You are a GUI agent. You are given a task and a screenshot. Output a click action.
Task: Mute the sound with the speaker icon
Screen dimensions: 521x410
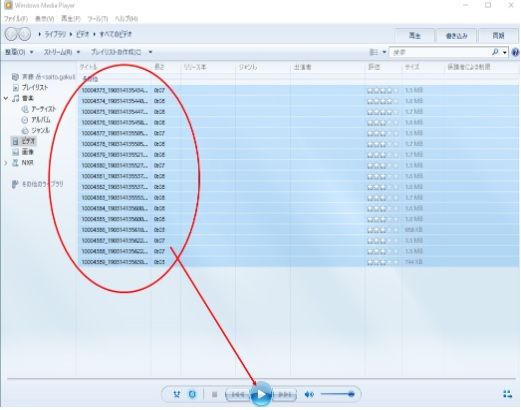coord(309,395)
